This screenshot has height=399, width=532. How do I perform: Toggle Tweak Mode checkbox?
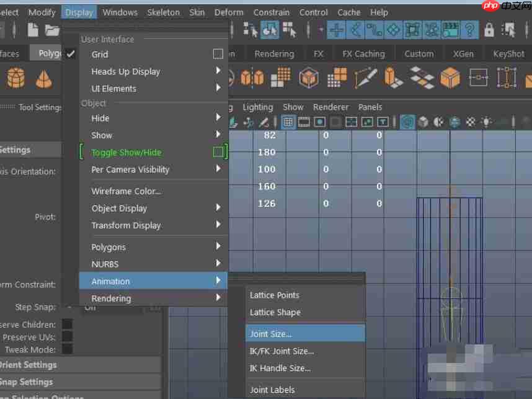point(67,349)
